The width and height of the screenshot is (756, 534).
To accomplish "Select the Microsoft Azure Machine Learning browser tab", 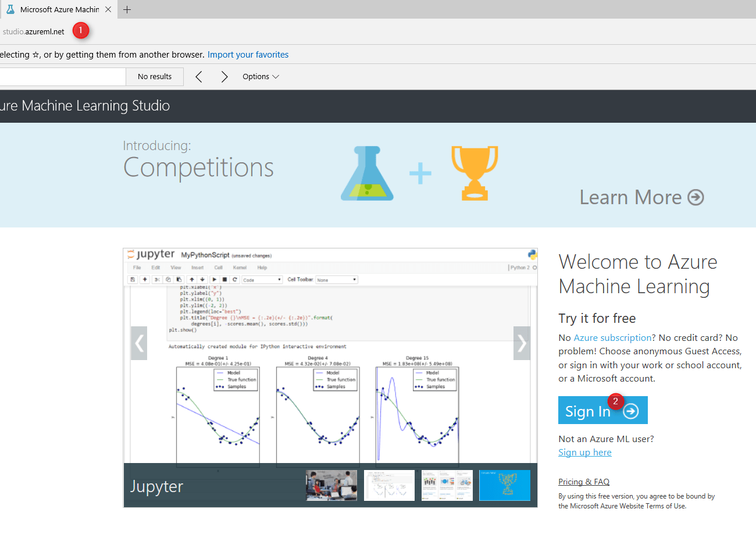I will [x=55, y=9].
